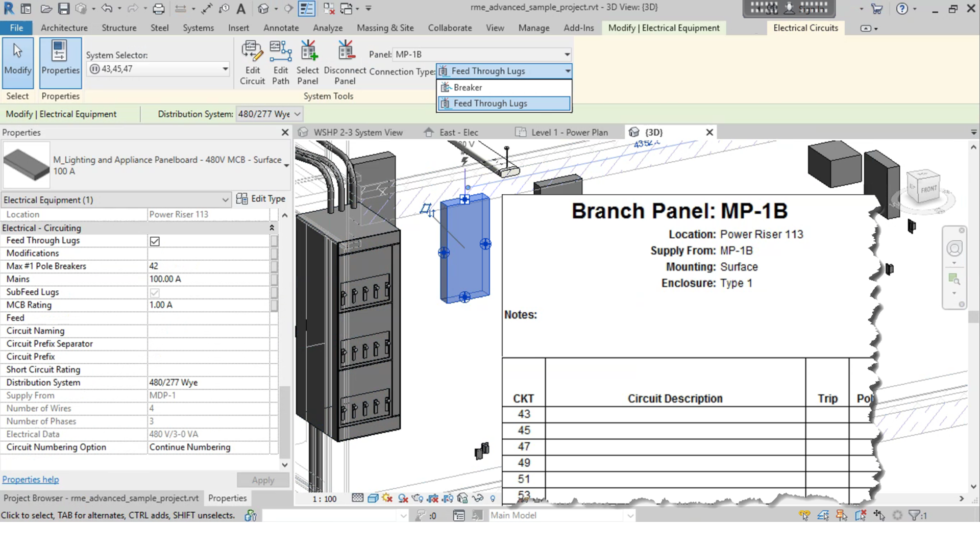Click the Edit Circuit tool icon
980x551 pixels.
pos(252,51)
